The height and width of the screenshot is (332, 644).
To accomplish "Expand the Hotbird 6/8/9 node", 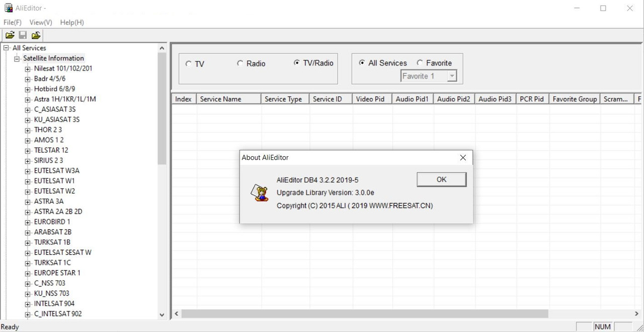I will coord(28,89).
